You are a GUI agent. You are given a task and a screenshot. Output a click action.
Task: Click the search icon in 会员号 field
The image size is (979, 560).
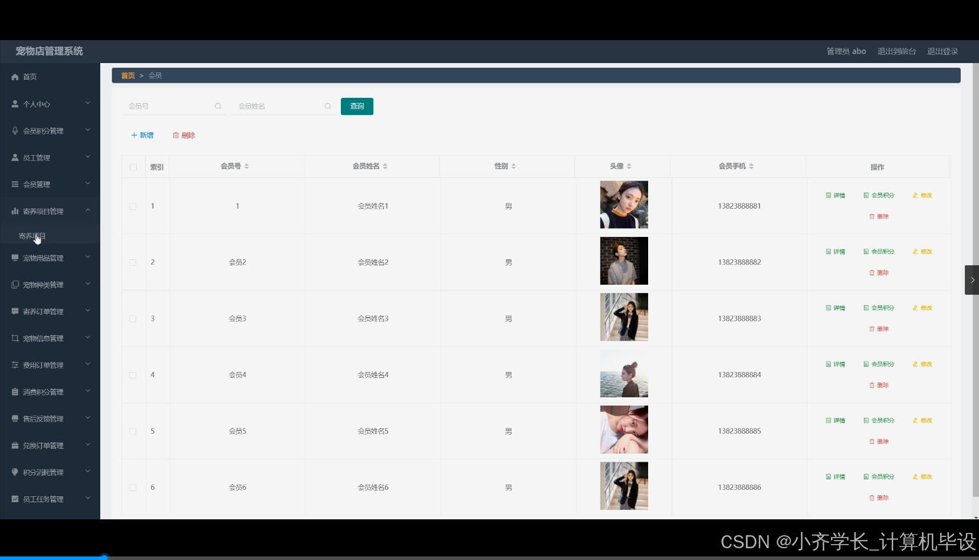coord(218,106)
